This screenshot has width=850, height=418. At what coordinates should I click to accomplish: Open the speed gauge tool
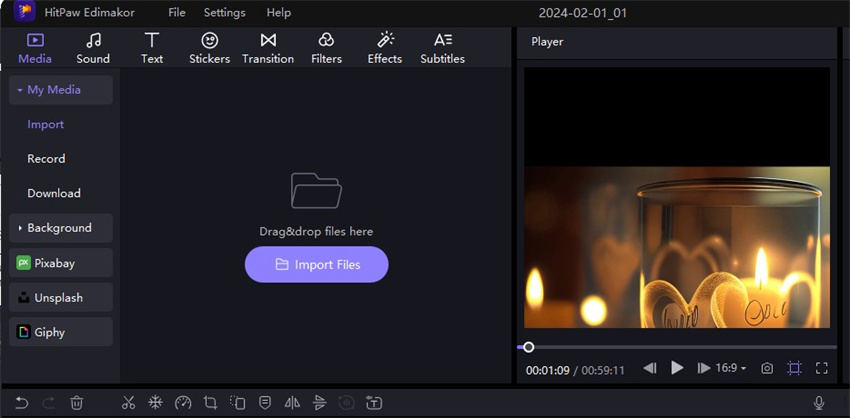(x=182, y=402)
